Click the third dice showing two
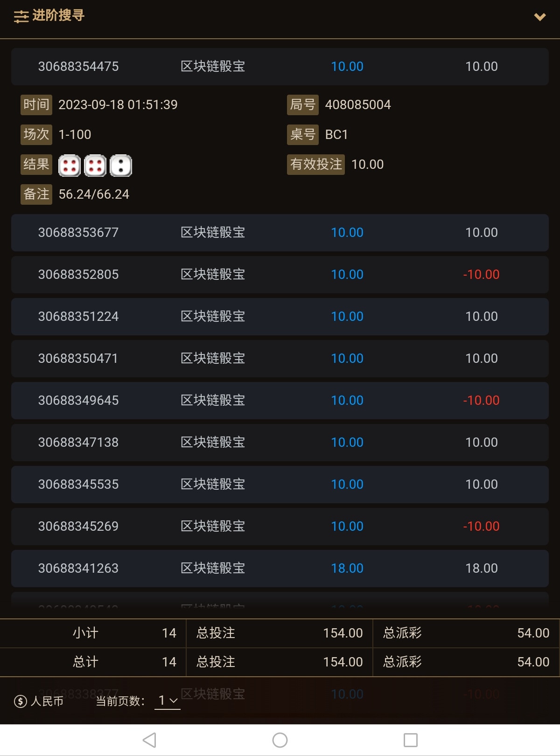The image size is (560, 756). pyautogui.click(x=121, y=166)
